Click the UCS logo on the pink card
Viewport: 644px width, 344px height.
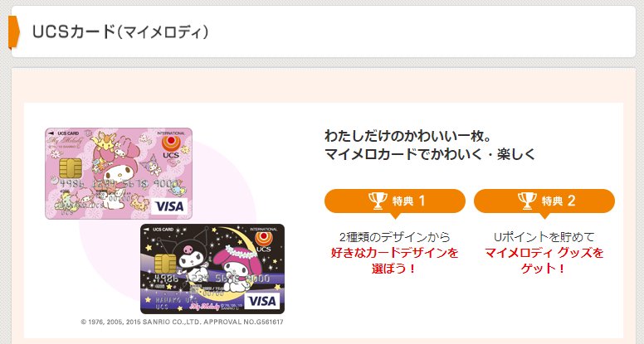171,148
